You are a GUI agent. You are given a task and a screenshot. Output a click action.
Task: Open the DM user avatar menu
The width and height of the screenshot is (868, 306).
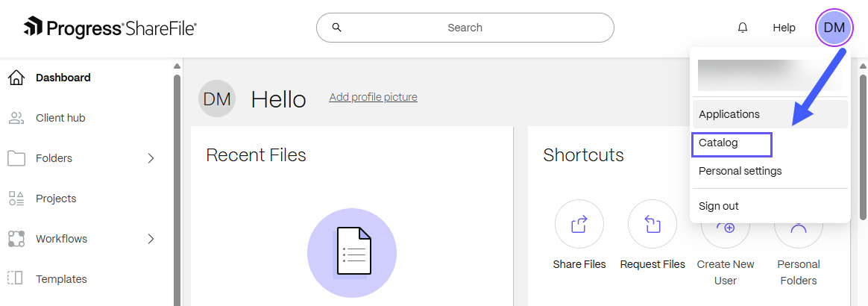(834, 28)
